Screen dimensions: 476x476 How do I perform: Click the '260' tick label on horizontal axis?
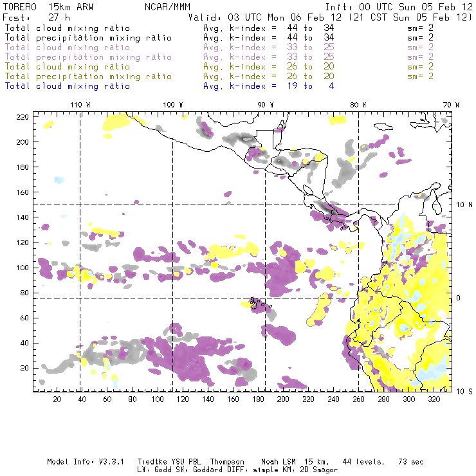(x=358, y=399)
